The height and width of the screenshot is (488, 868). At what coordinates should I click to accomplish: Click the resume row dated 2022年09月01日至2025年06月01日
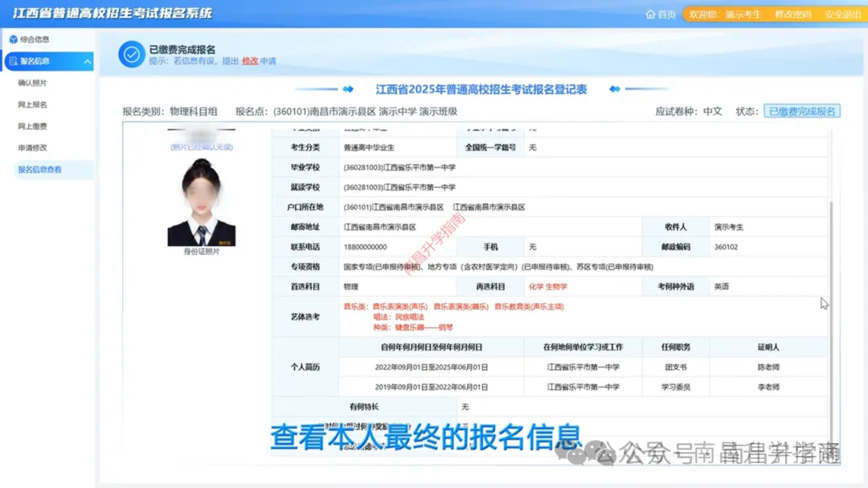pyautogui.click(x=583, y=367)
